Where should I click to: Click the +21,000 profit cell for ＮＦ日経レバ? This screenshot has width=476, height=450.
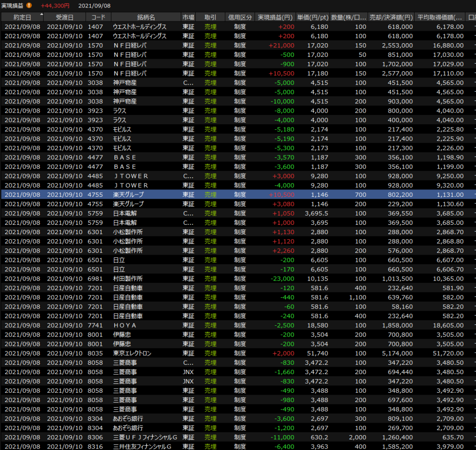pyautogui.click(x=281, y=46)
